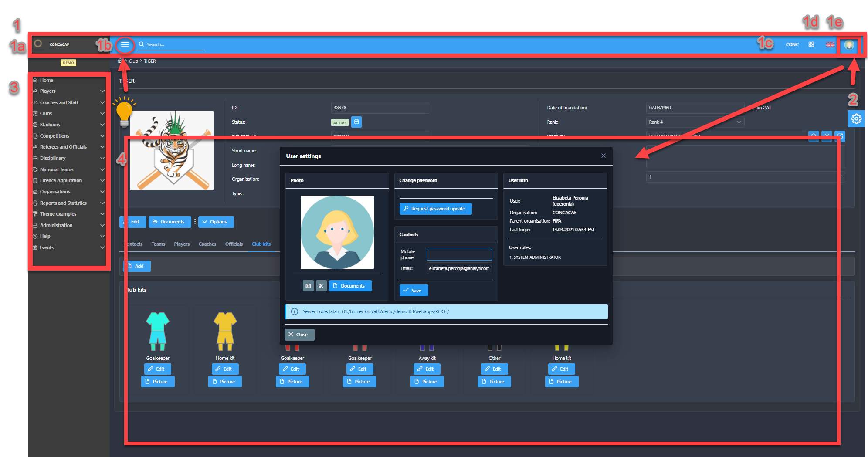Click the scissors crop icon under photo

(321, 286)
